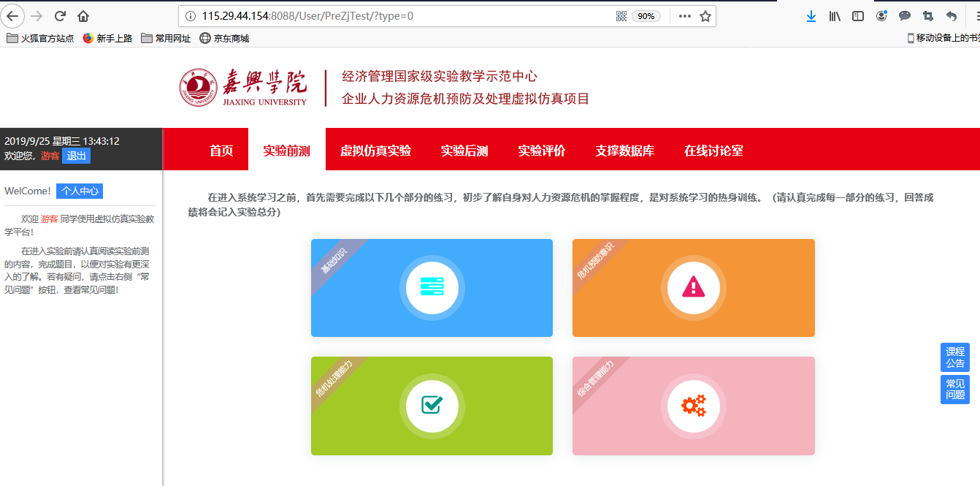Viewport: 980px width, 486px height.
Task: Open the 课程公告 floating button
Action: click(955, 357)
